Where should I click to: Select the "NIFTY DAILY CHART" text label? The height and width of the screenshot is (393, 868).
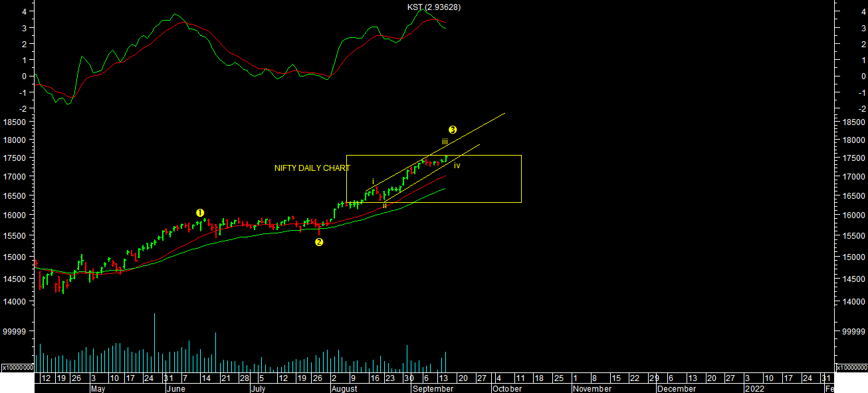[x=312, y=169]
